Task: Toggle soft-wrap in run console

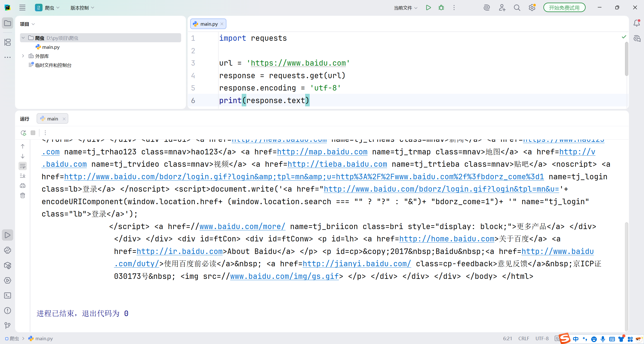Action: pos(23,166)
